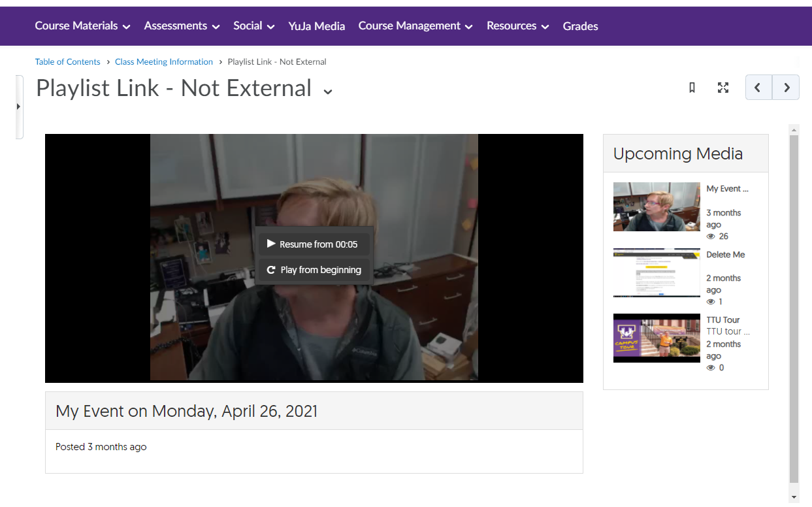
Task: Click Play from beginning in the video
Action: 314,270
